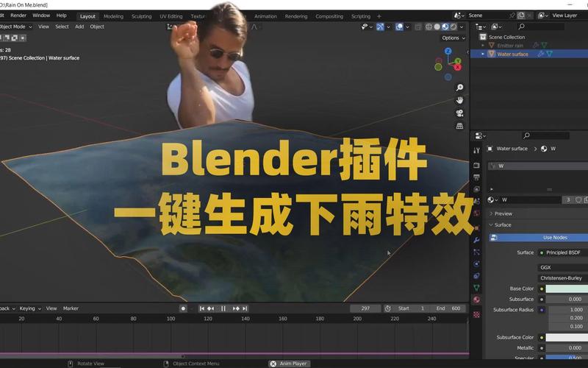Click Subsurface value slider 0.000

tap(567, 300)
